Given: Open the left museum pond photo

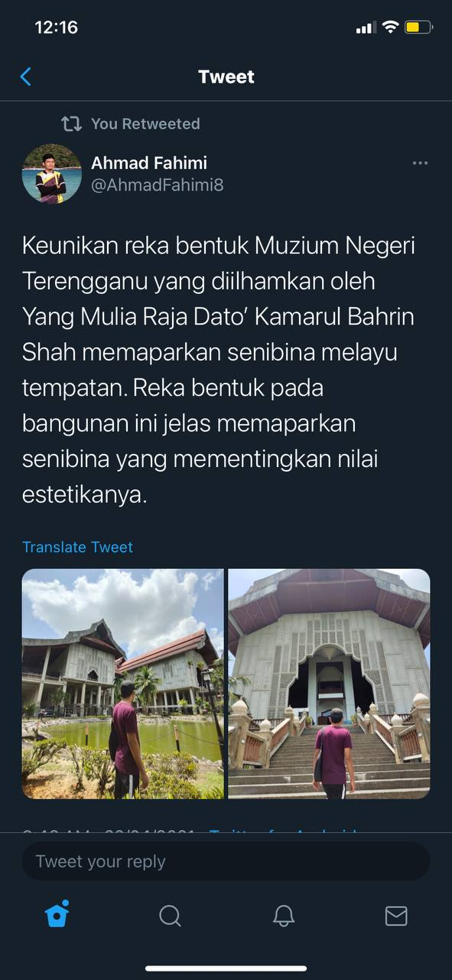Looking at the screenshot, I should coord(123,684).
